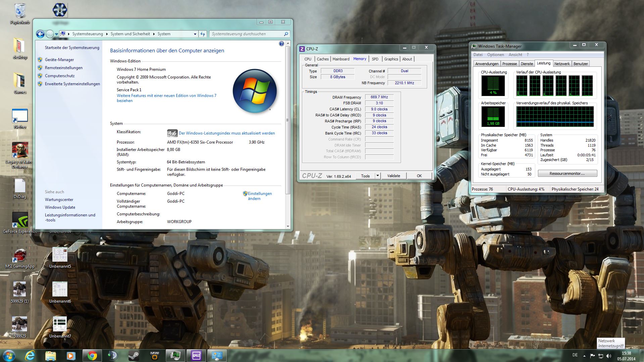This screenshot has width=644, height=362.
Task: Open the Datei menu in Task-Manager
Action: click(478, 55)
